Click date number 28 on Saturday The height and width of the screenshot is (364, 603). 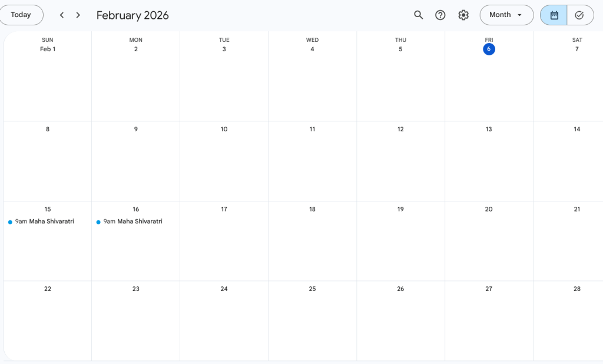click(577, 289)
